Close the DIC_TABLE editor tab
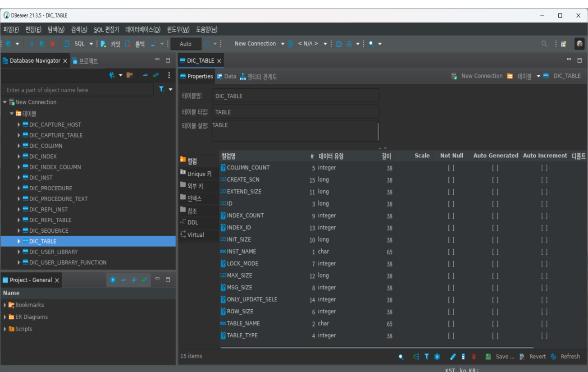588x372 pixels. click(x=219, y=61)
